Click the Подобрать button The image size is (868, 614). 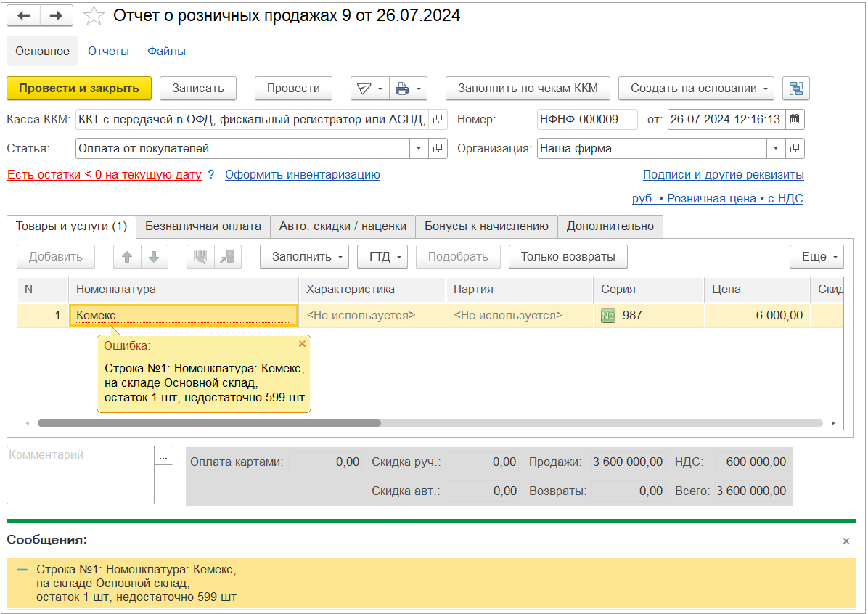[459, 257]
